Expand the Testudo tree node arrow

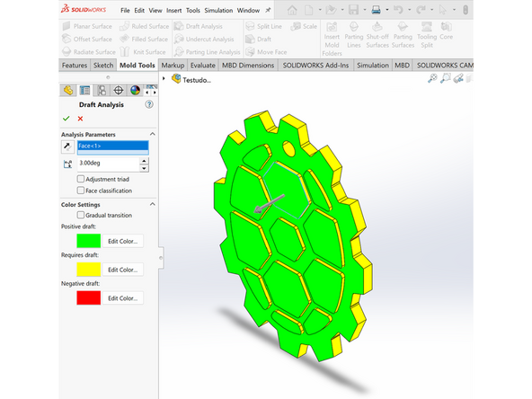pos(164,79)
